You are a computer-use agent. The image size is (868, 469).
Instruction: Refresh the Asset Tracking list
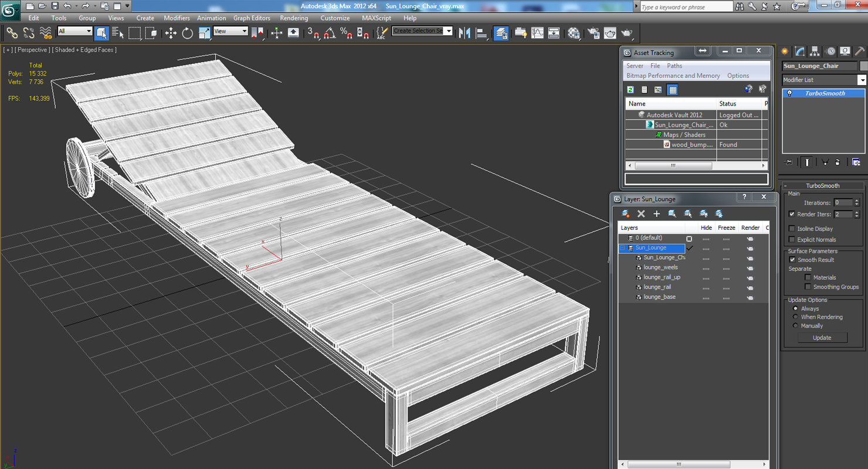[x=630, y=90]
